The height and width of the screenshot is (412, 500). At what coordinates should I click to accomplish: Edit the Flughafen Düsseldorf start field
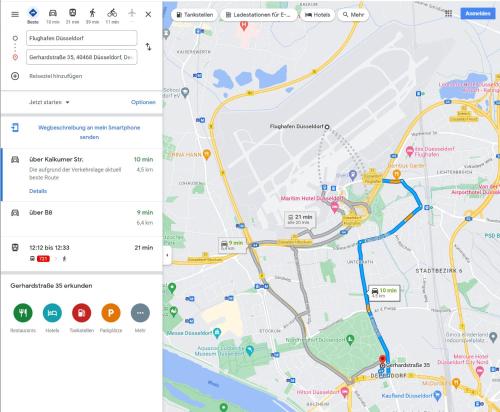82,38
